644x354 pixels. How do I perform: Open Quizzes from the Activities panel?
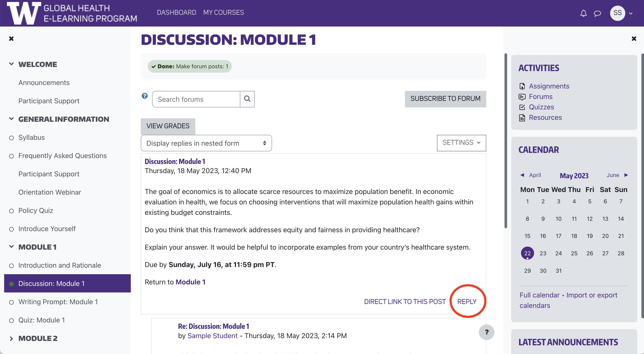coord(541,107)
